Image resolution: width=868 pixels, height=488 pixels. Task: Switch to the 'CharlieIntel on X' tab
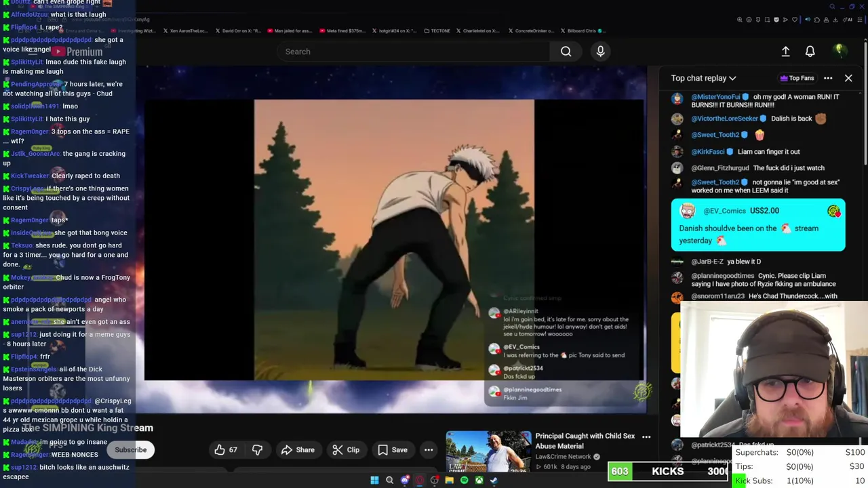477,30
